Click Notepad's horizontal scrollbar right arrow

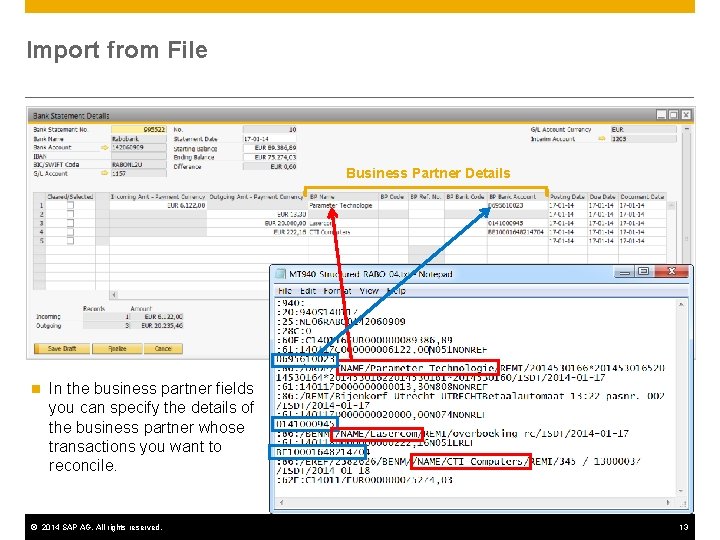(x=668, y=502)
